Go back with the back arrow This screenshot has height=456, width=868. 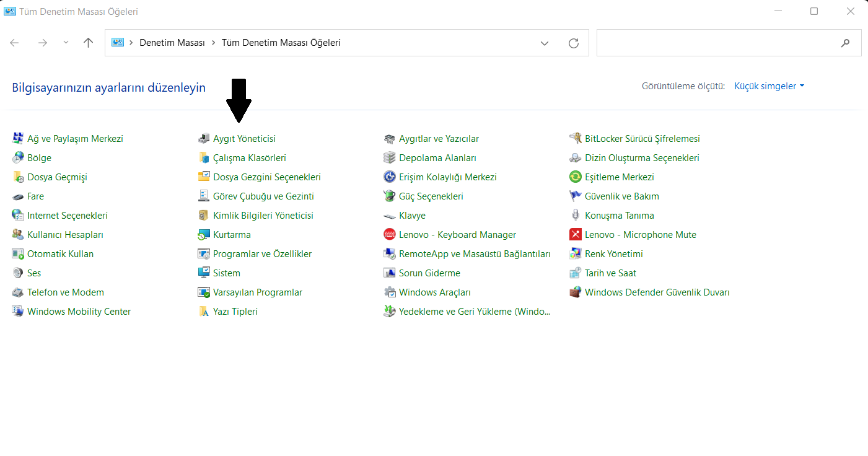(x=15, y=43)
